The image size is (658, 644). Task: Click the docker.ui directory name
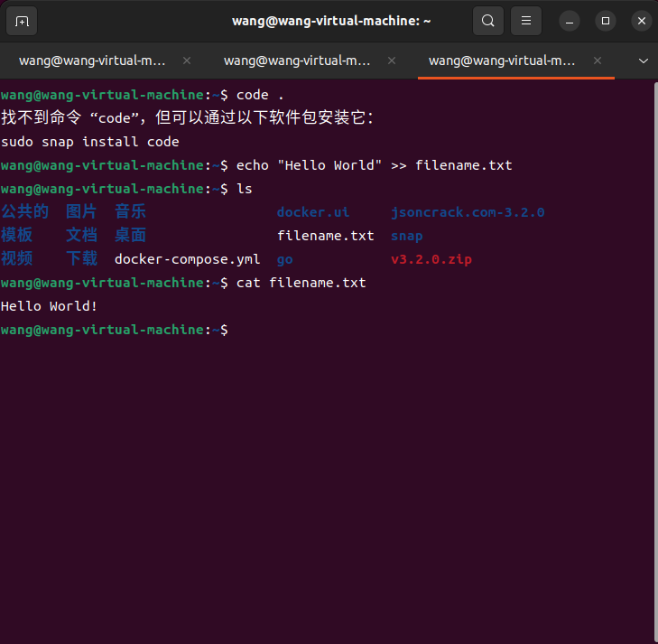point(312,212)
